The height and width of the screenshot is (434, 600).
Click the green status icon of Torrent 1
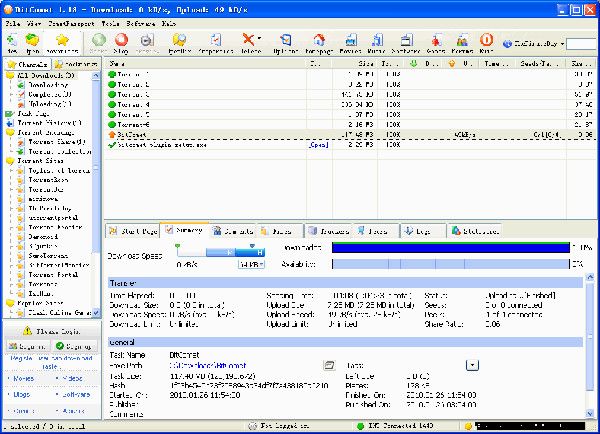pos(112,74)
